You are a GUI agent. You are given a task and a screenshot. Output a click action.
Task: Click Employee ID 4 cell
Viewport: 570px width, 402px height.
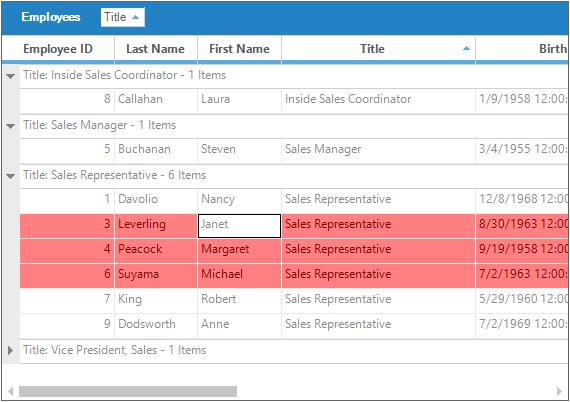(x=67, y=251)
